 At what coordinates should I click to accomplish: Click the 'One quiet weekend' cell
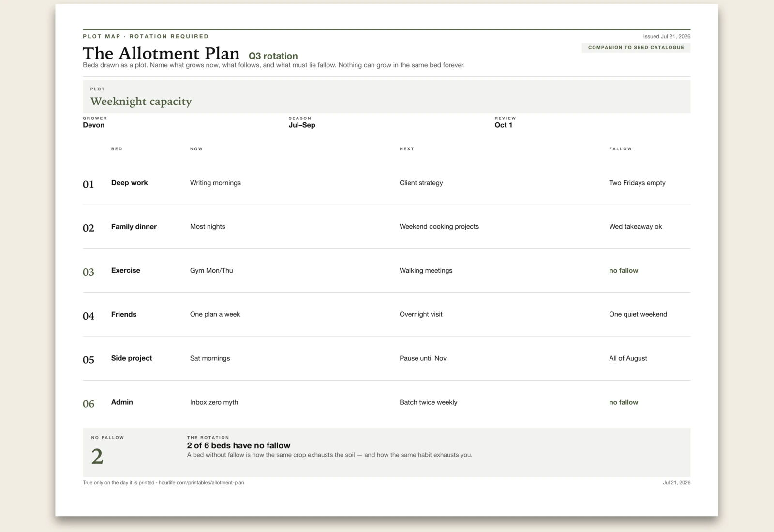click(x=638, y=314)
